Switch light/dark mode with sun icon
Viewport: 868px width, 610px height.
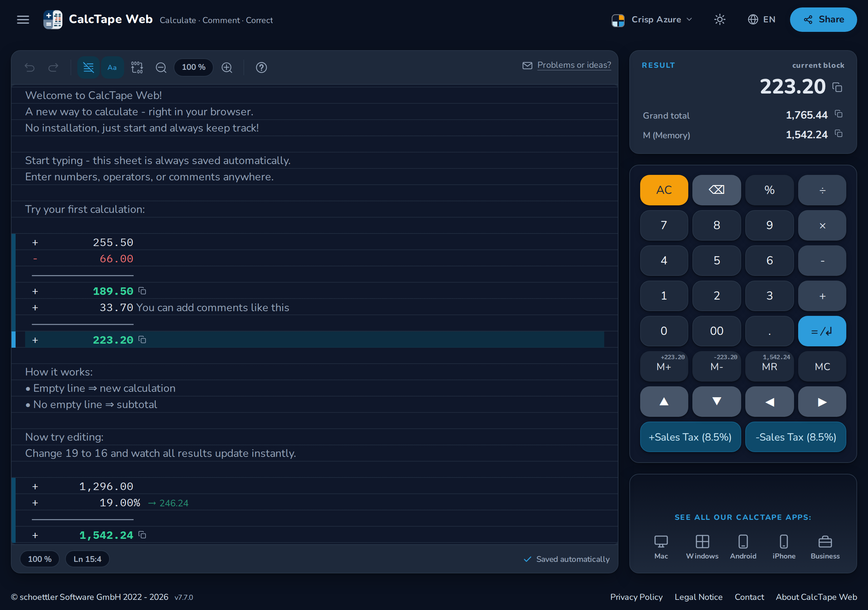point(720,19)
